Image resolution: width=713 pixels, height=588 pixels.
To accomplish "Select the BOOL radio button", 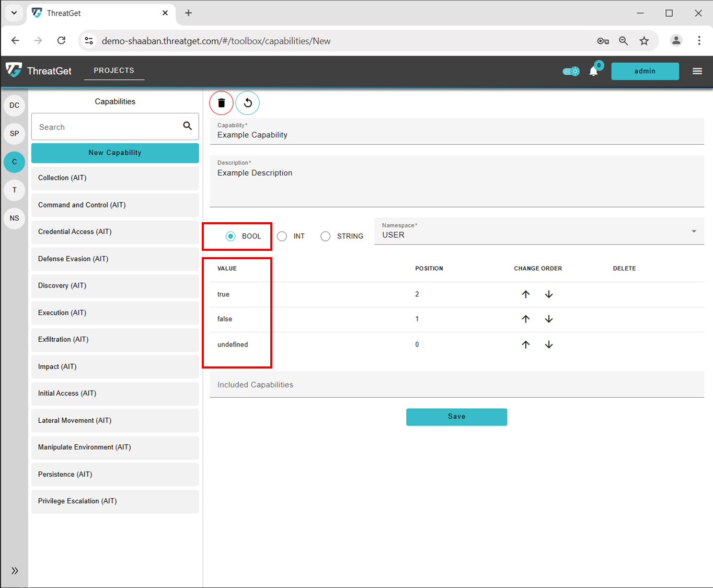I will point(231,236).
